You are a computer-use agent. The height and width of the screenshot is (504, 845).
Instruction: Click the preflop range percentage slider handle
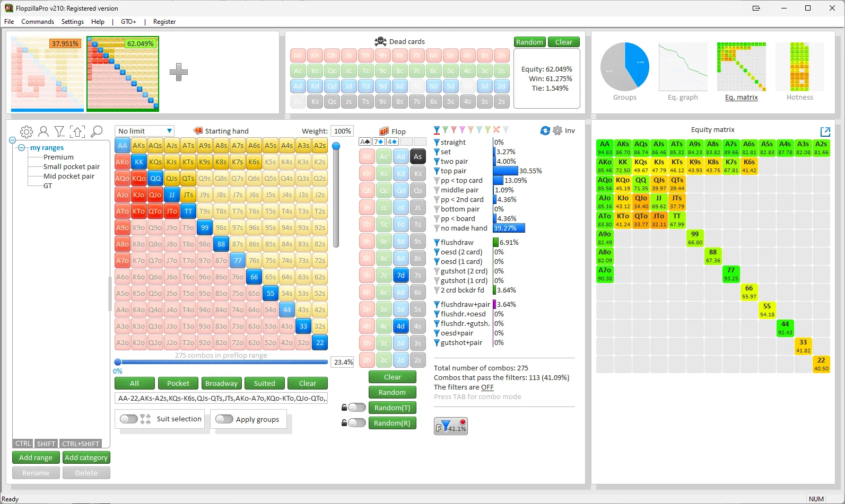coord(118,362)
